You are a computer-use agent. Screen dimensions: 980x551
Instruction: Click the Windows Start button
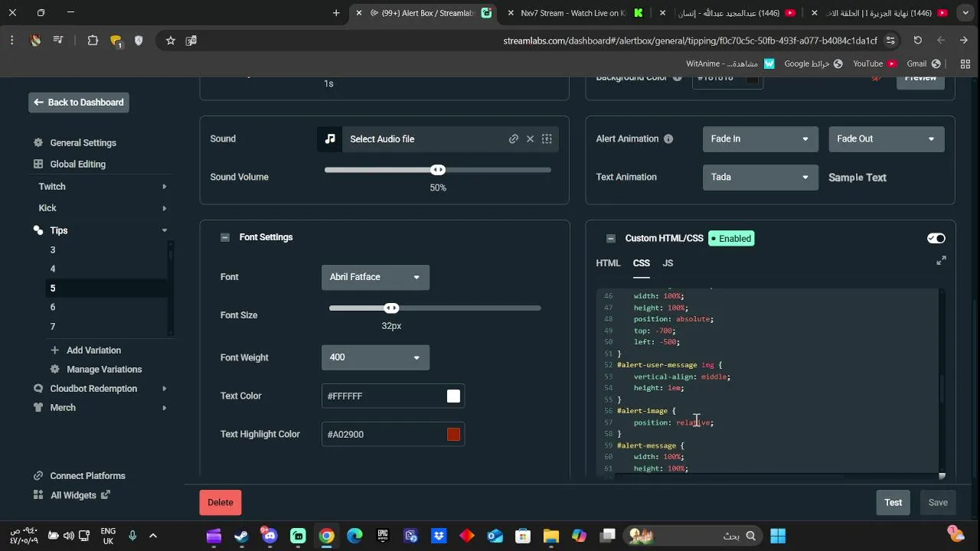(x=778, y=536)
